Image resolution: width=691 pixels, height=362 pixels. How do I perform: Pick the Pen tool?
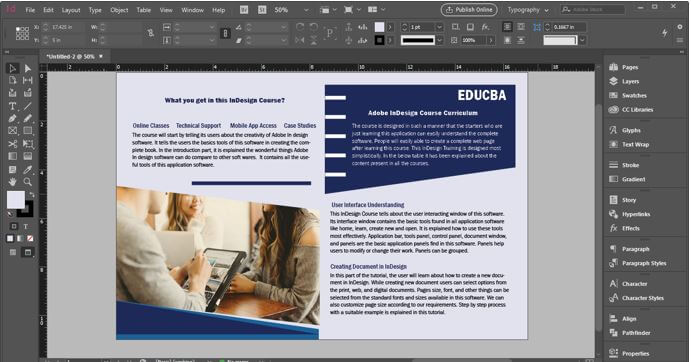[12, 118]
